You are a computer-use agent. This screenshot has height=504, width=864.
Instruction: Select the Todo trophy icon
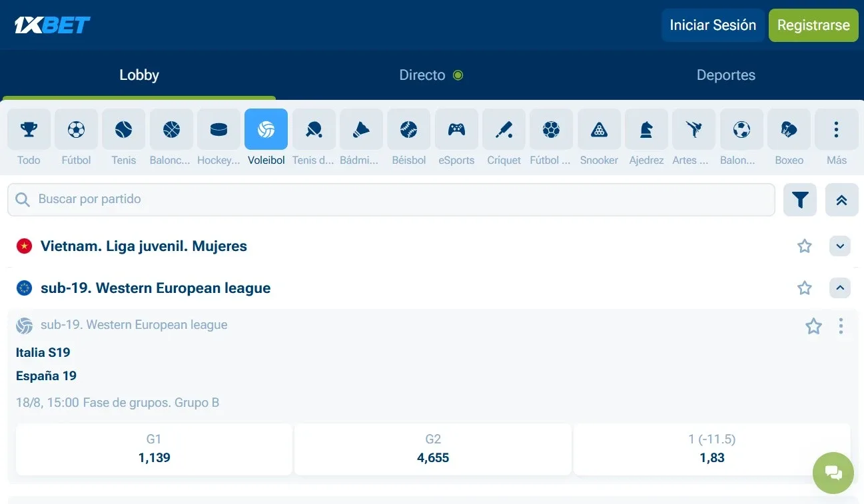pyautogui.click(x=29, y=129)
